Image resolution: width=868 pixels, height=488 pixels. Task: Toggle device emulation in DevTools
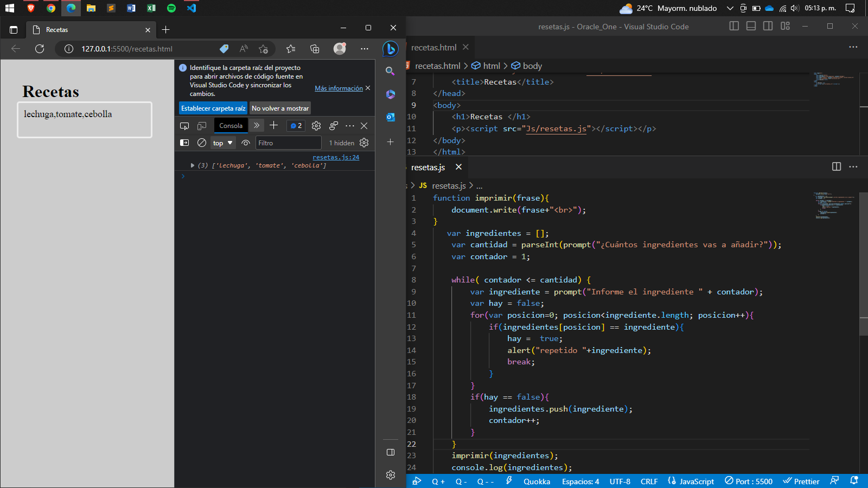[x=202, y=126]
